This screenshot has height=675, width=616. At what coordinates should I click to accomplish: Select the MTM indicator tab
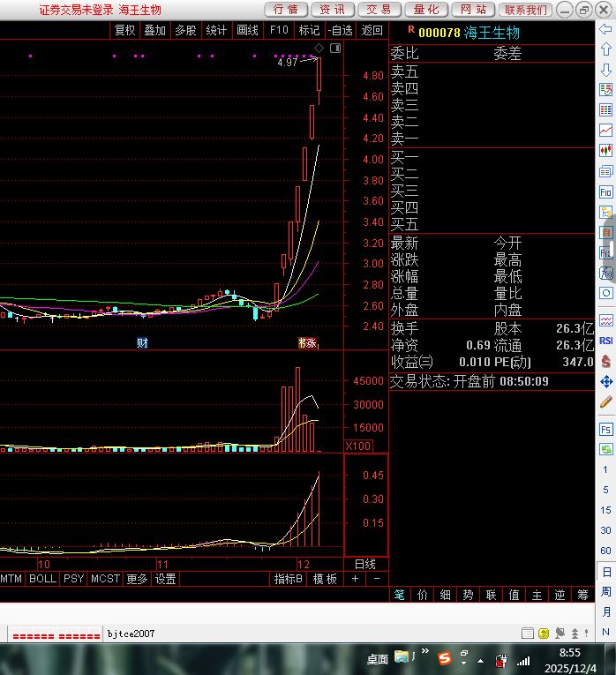tap(11, 579)
